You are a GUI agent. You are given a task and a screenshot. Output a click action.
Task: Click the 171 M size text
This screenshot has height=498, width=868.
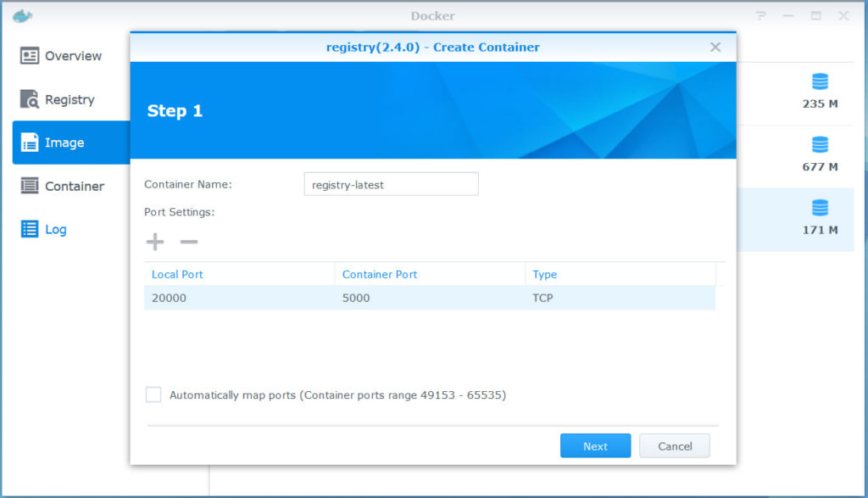pos(820,230)
